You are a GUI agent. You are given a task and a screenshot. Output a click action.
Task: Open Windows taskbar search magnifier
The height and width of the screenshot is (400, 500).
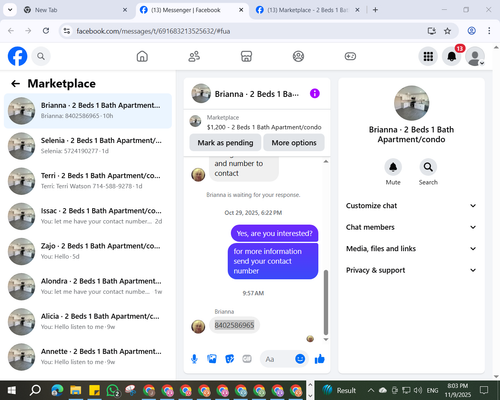tap(35, 390)
